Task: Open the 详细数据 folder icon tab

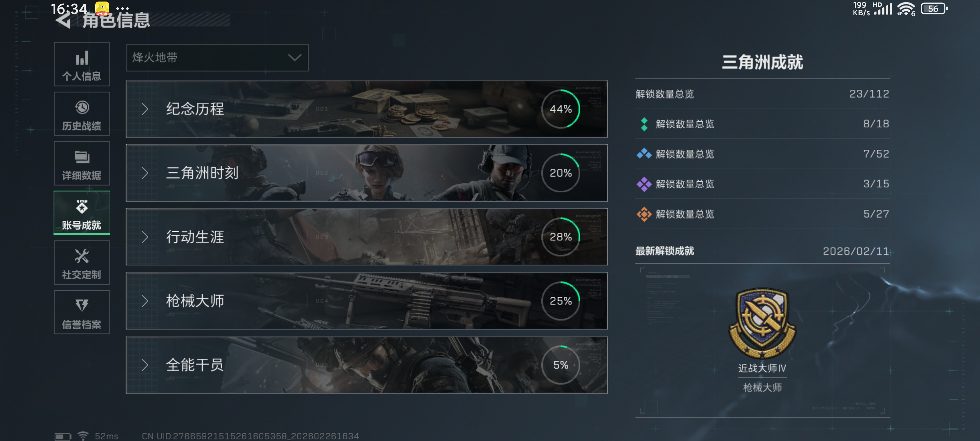Action: [82, 164]
